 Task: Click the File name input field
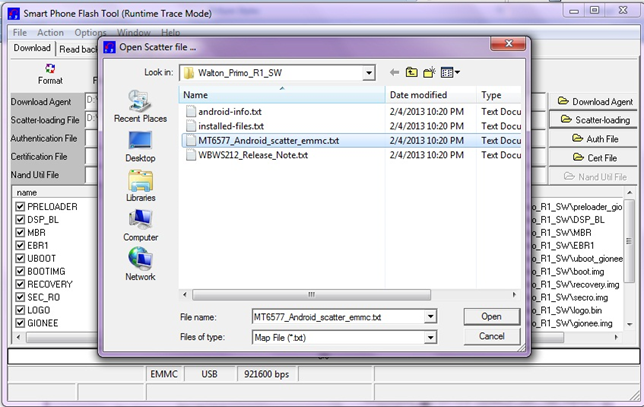tap(338, 317)
